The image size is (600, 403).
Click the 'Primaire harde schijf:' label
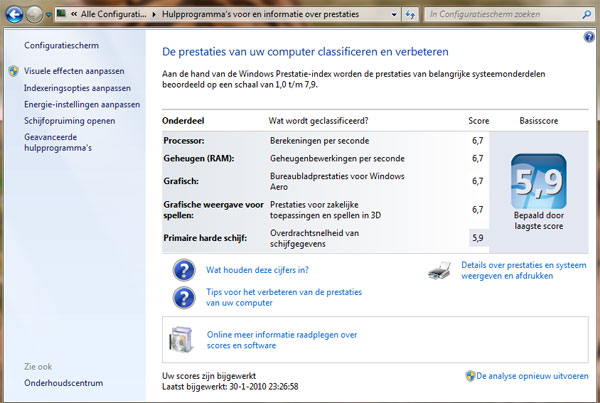click(205, 238)
